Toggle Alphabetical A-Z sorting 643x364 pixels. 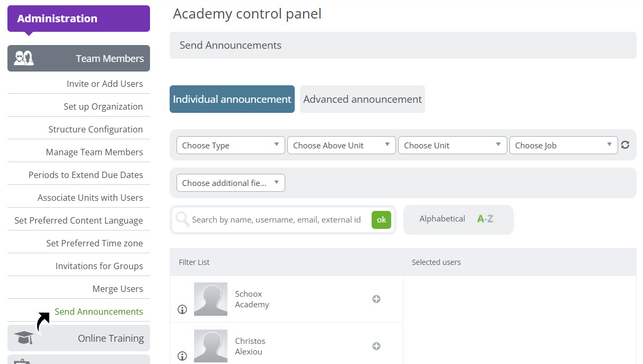[459, 219]
